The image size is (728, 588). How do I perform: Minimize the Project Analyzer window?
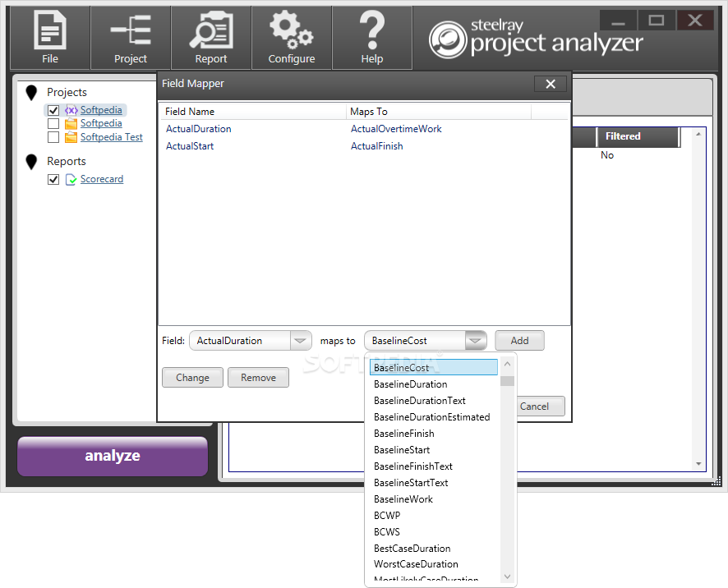618,21
